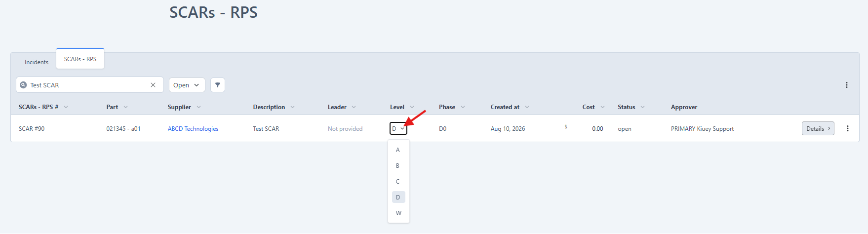Switch to the Incidents tab

pyautogui.click(x=37, y=62)
